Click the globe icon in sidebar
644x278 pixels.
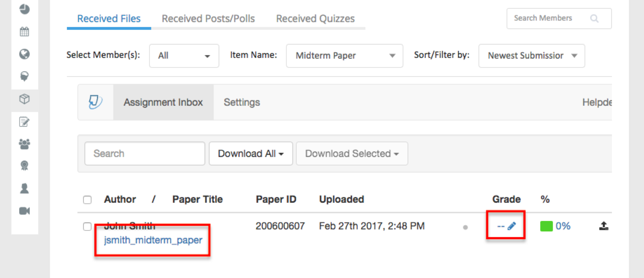24,54
